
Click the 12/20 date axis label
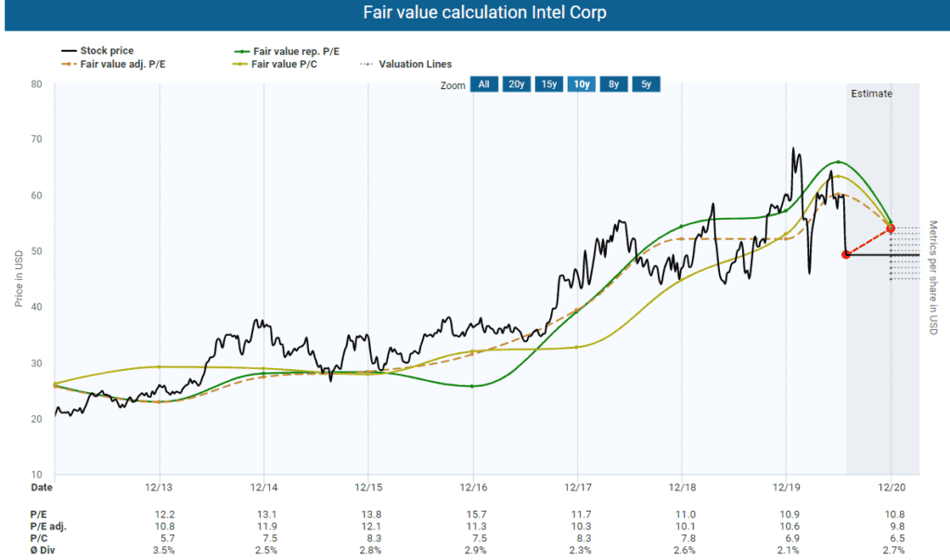892,488
